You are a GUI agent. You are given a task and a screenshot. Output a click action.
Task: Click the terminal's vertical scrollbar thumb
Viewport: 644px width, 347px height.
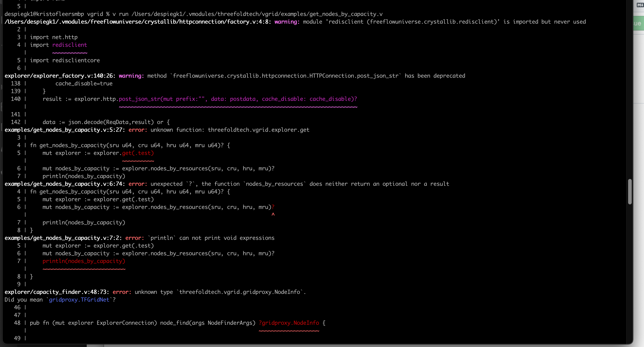pos(630,192)
